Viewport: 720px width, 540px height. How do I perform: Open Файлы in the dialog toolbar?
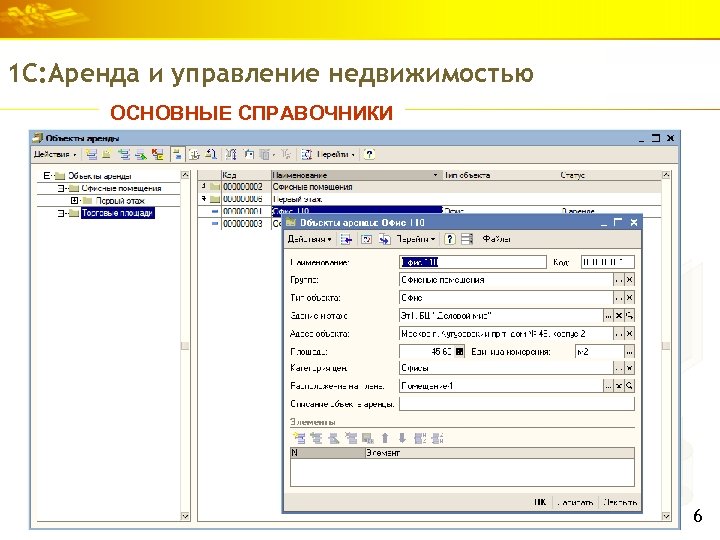pos(496,239)
